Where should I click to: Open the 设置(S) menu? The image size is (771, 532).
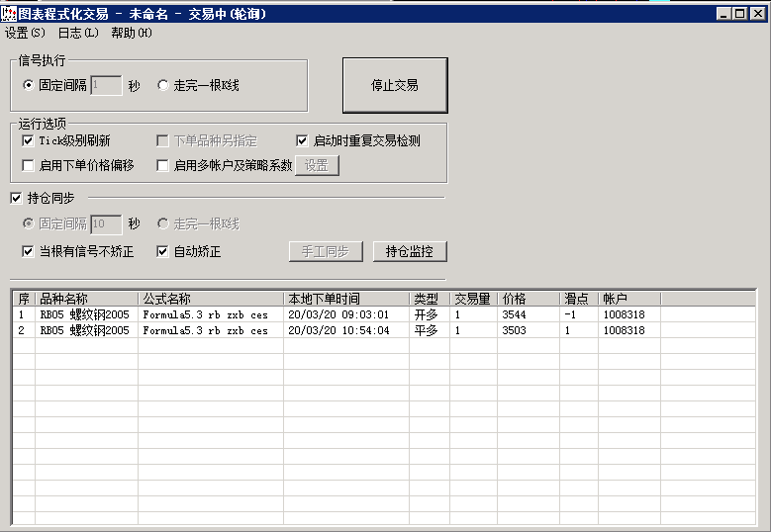25,33
